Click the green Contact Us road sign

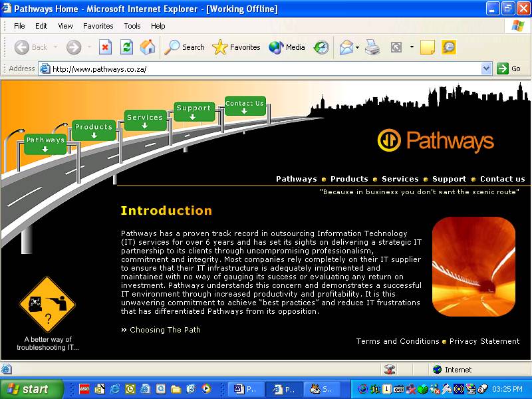click(245, 106)
